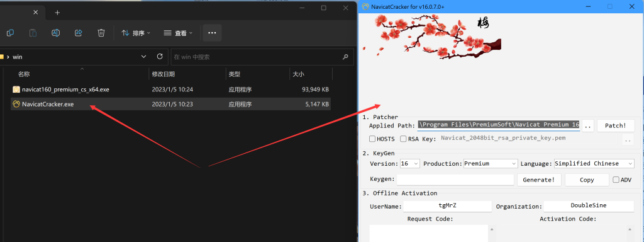Click the NavicatCracker.exe file icon

(x=16, y=104)
